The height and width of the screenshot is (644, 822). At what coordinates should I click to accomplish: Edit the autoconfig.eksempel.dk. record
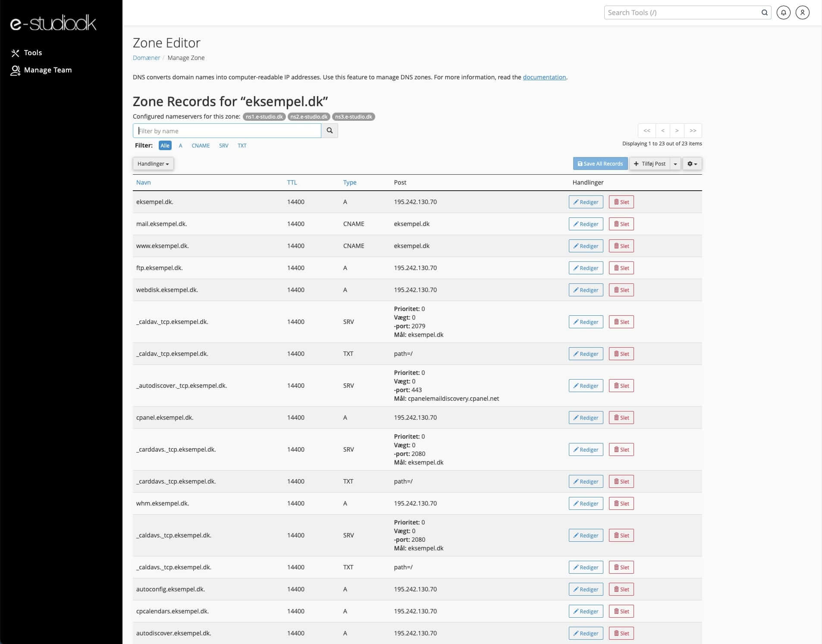click(586, 589)
